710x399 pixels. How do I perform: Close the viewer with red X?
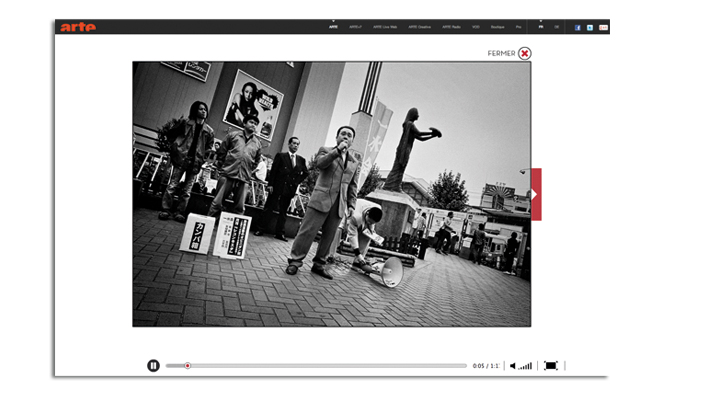tap(524, 53)
